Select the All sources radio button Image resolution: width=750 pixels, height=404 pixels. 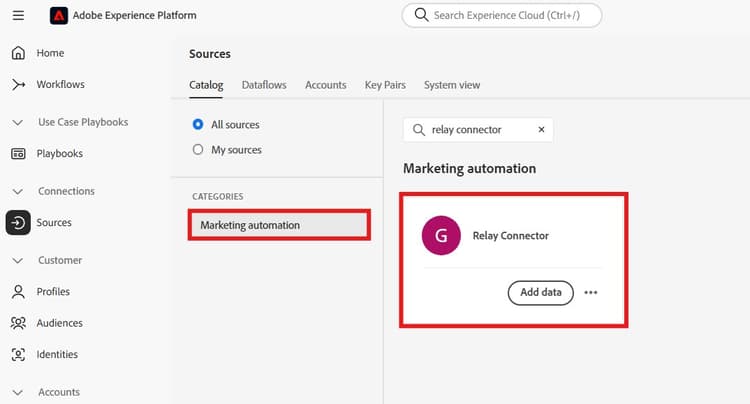click(x=197, y=125)
